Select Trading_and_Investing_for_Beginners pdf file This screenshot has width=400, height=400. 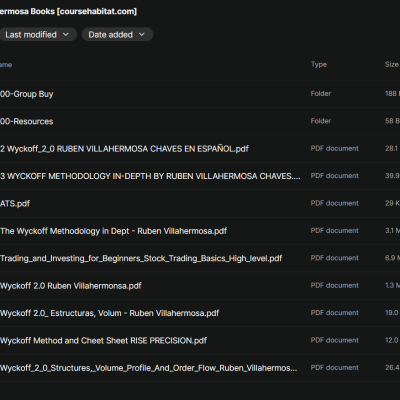point(141,258)
